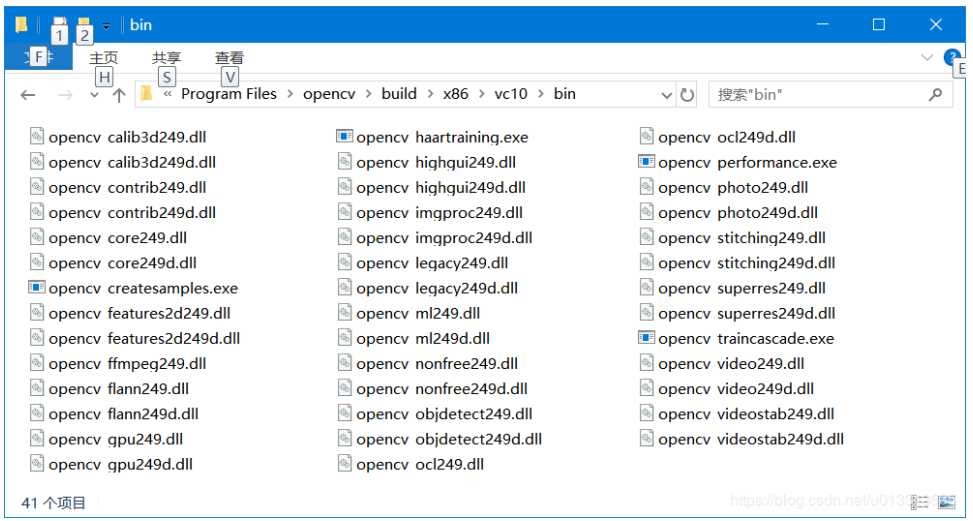Image resolution: width=973 pixels, height=521 pixels.
Task: Click the opencv_stitching249.dll file icon
Action: [647, 237]
